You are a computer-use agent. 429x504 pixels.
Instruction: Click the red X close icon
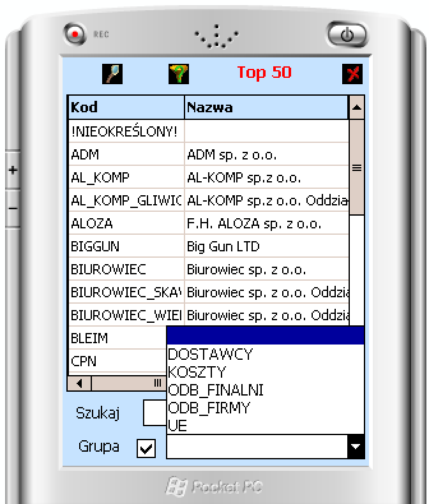coord(351,74)
